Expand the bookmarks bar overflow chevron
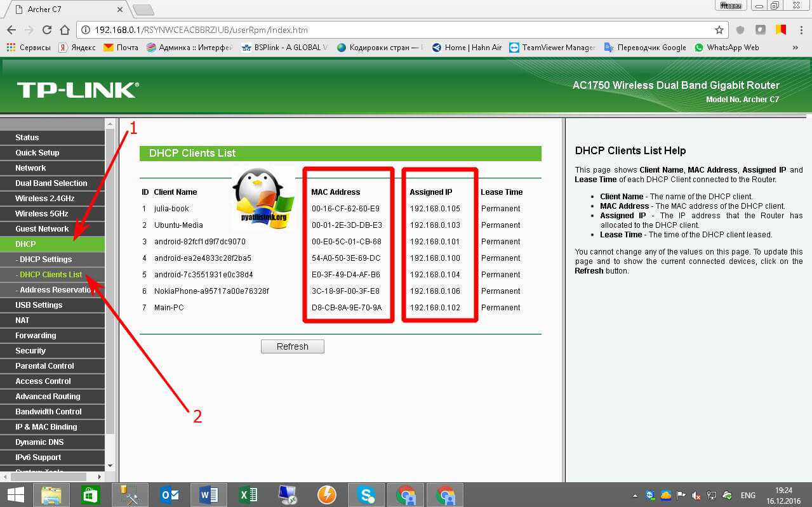The width and height of the screenshot is (812, 507). [x=795, y=48]
